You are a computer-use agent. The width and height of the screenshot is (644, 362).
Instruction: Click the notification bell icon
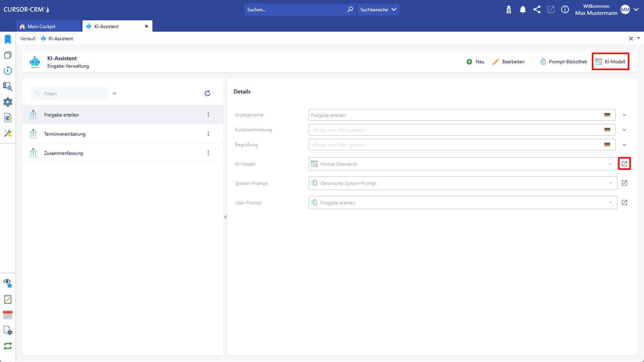click(522, 10)
